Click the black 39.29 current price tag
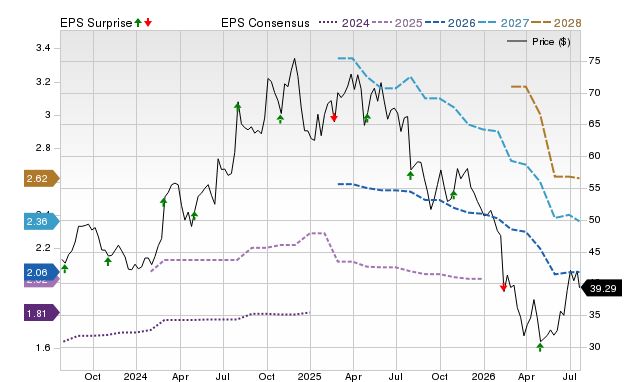The image size is (640, 382). click(601, 288)
